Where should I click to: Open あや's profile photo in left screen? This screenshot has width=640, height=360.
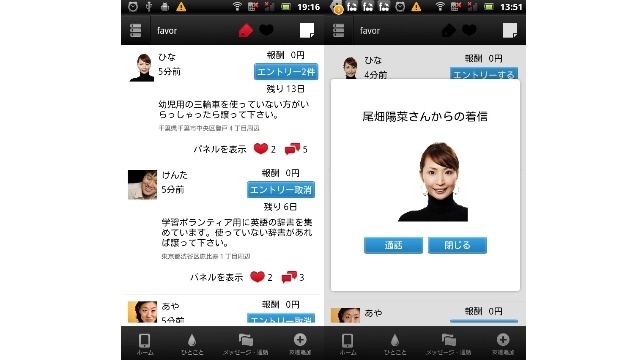(142, 313)
